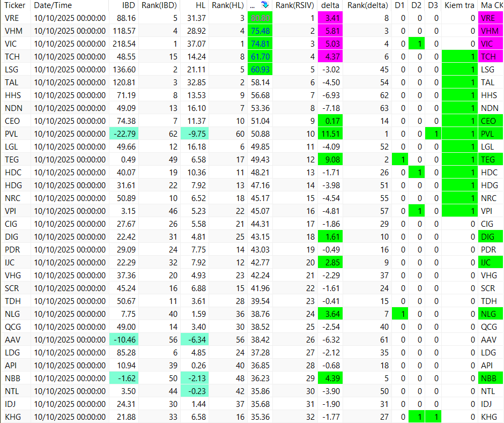Click the highlighted HL value -6.34
This screenshot has height=423, width=504.
195,339
